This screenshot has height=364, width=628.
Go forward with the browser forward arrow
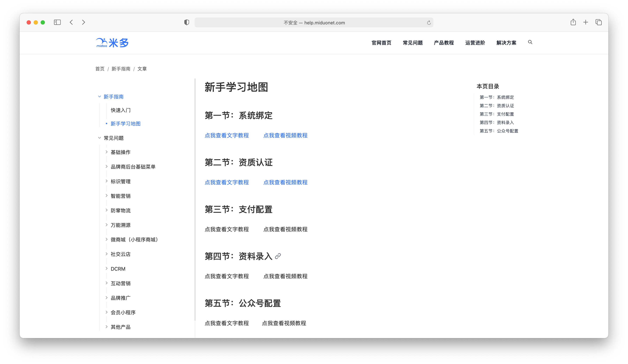tap(83, 22)
